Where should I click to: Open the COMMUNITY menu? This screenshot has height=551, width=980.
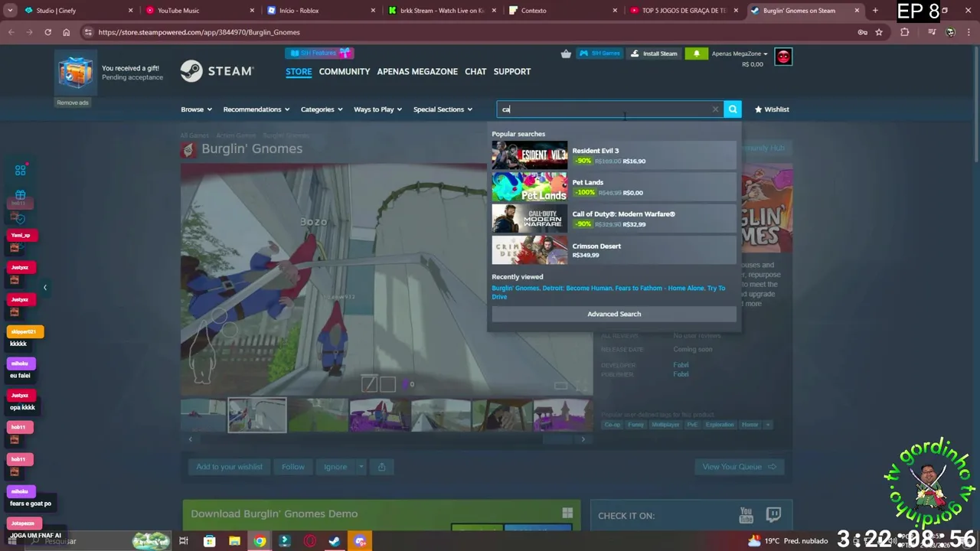345,71
